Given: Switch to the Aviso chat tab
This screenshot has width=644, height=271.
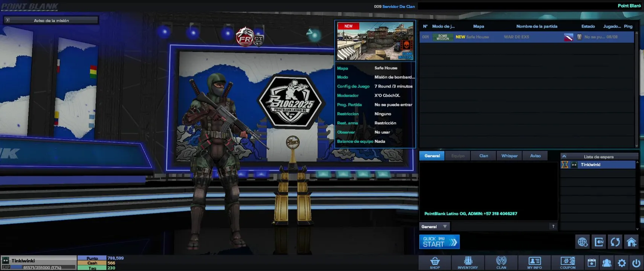Looking at the screenshot, I should coord(535,156).
